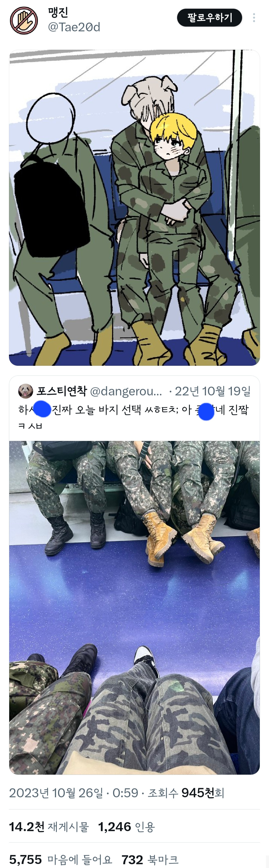Click the 맹진 display name
Screen dimensions: 269x868
coord(58,12)
